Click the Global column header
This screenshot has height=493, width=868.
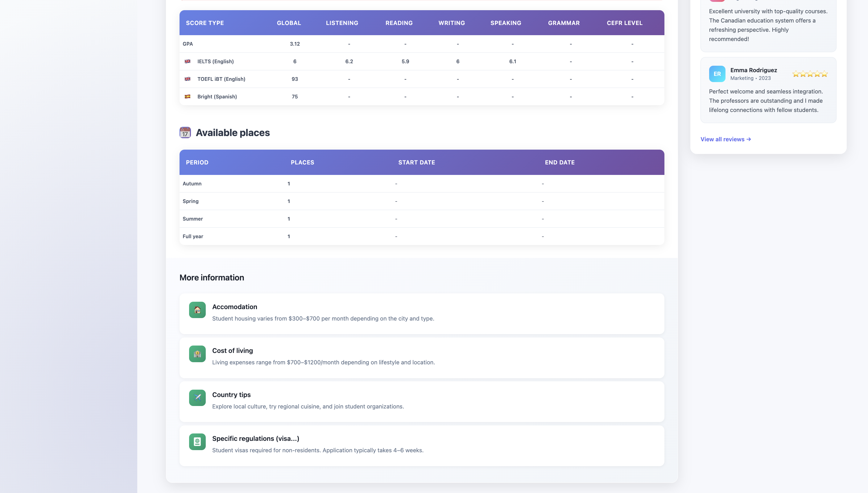click(x=289, y=23)
